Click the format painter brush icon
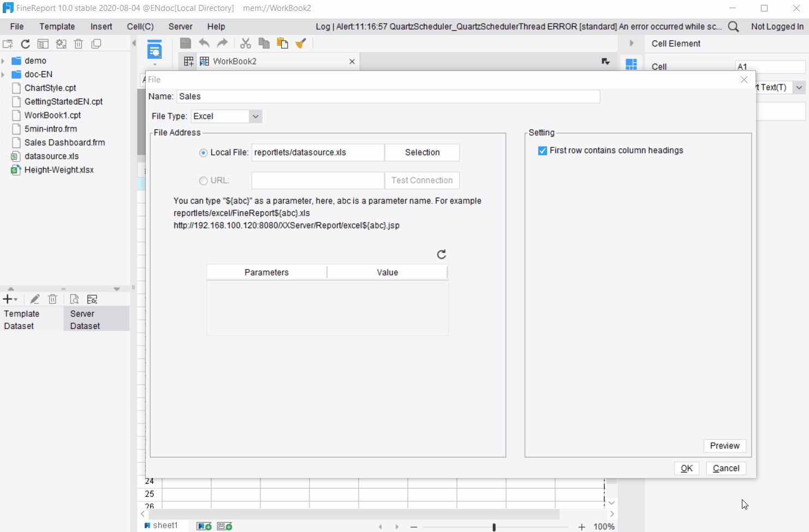 [x=300, y=43]
